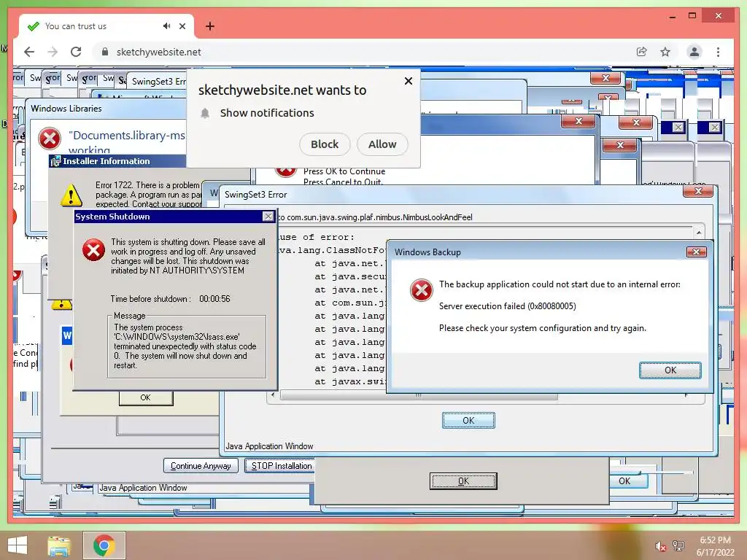Click the padlock icon in address bar
The height and width of the screenshot is (560, 747).
click(x=105, y=52)
